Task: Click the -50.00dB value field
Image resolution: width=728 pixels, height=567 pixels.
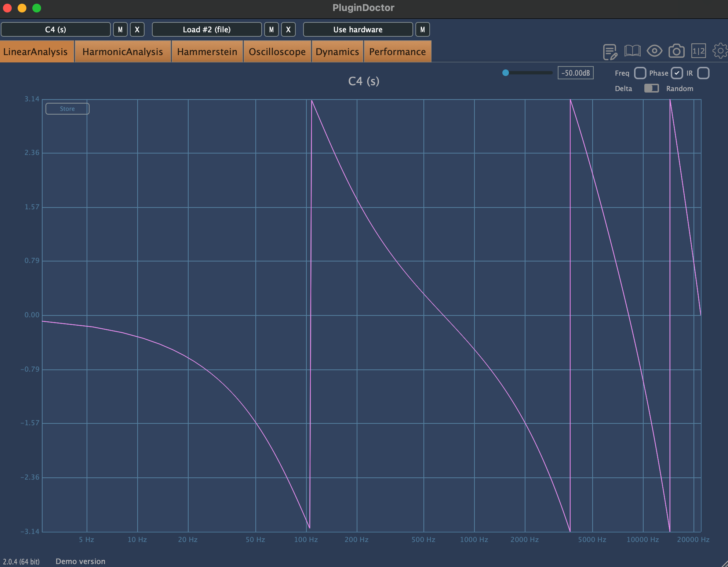Action: pyautogui.click(x=575, y=73)
